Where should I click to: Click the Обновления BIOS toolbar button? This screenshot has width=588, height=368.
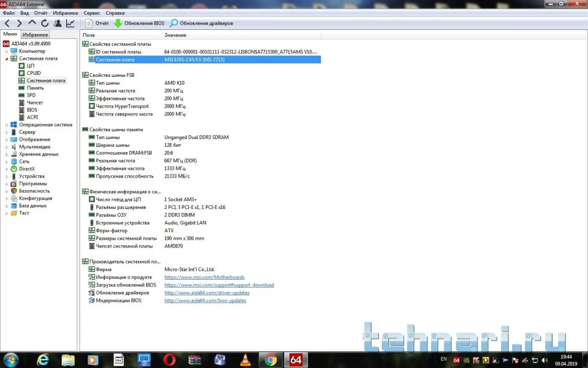click(139, 23)
